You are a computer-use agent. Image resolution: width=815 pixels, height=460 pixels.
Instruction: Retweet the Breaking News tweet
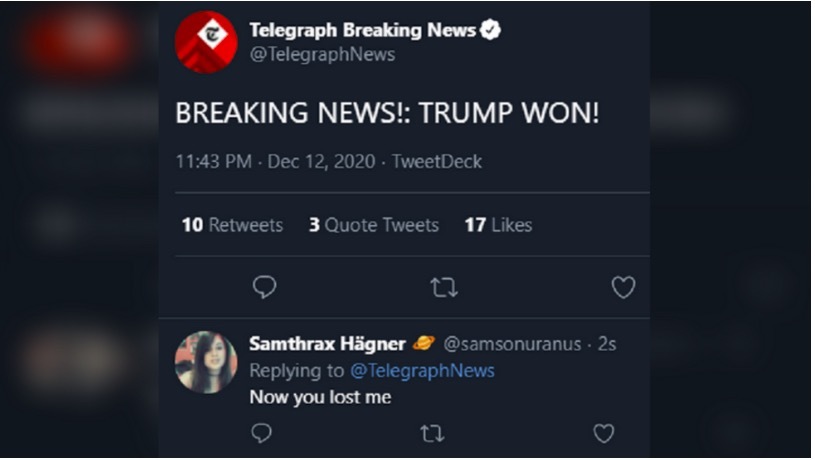tap(443, 288)
